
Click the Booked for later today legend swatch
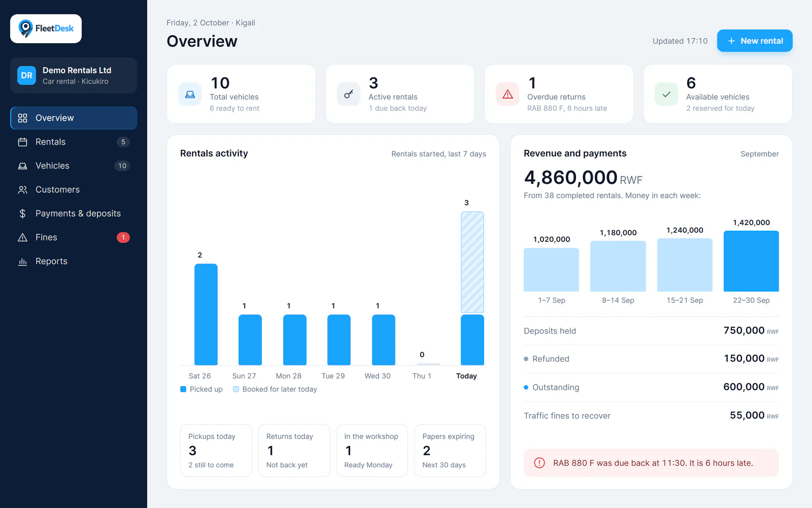[x=236, y=389]
